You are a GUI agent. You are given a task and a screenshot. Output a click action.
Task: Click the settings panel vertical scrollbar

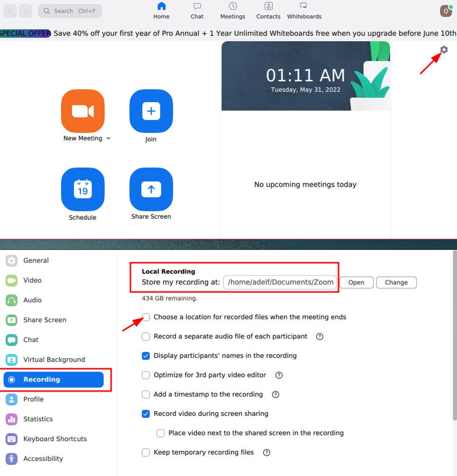tap(455, 336)
